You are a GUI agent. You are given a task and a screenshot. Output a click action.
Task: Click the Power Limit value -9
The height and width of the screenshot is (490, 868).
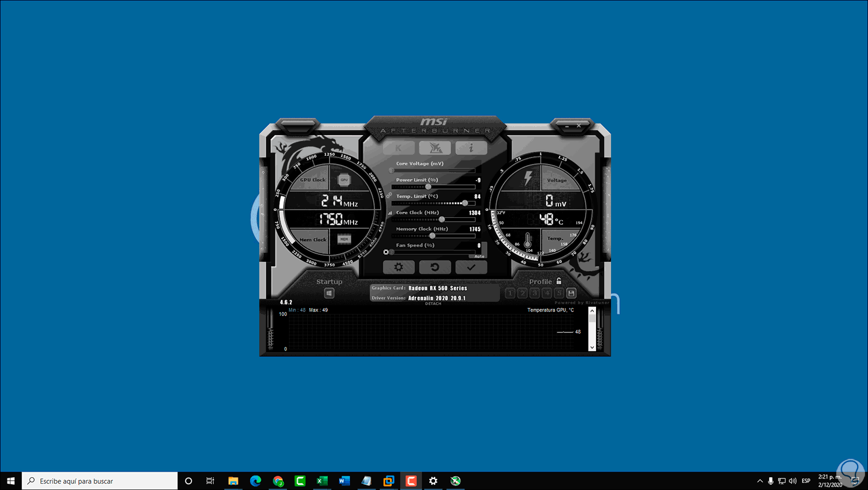[x=478, y=180]
